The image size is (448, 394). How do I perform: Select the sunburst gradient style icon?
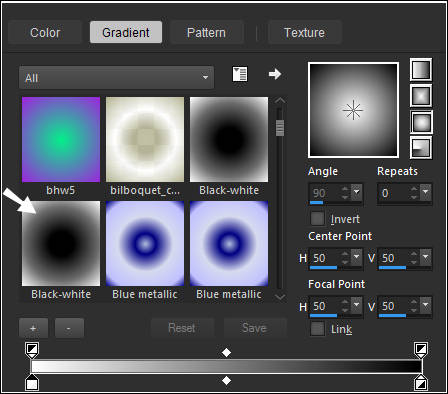point(421,122)
